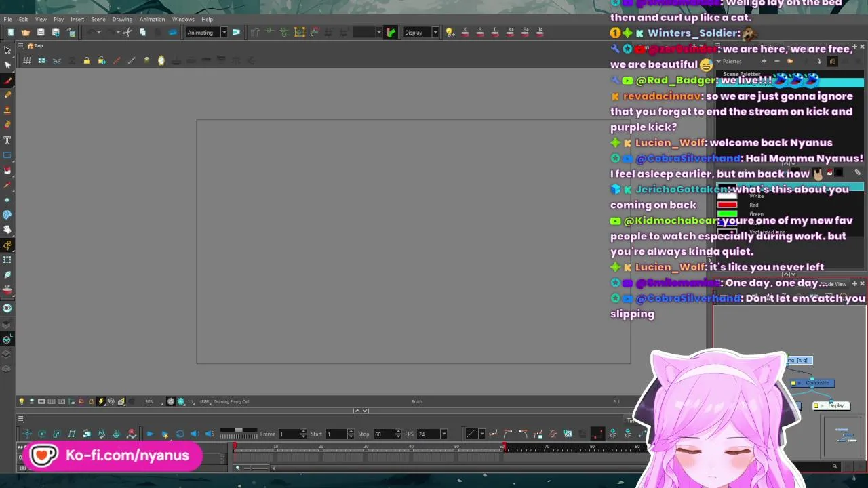868x488 pixels.
Task: Select the Rigging bone tool
Action: point(7,245)
